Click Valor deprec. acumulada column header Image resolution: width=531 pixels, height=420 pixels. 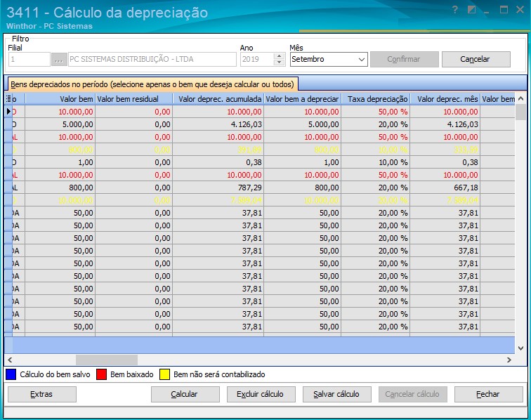(x=218, y=99)
